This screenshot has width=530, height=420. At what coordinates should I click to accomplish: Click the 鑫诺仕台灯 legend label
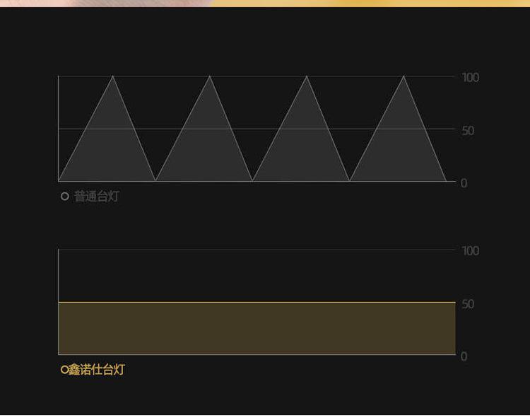coord(97,369)
